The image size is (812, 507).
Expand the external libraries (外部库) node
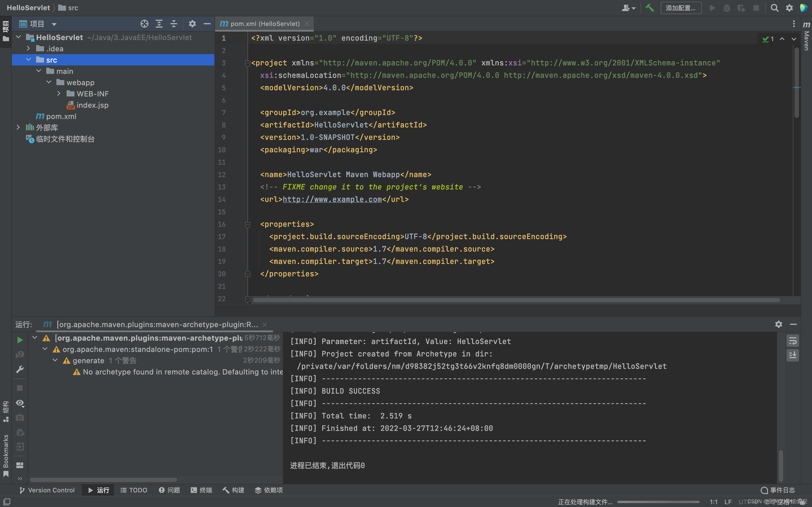tap(18, 127)
